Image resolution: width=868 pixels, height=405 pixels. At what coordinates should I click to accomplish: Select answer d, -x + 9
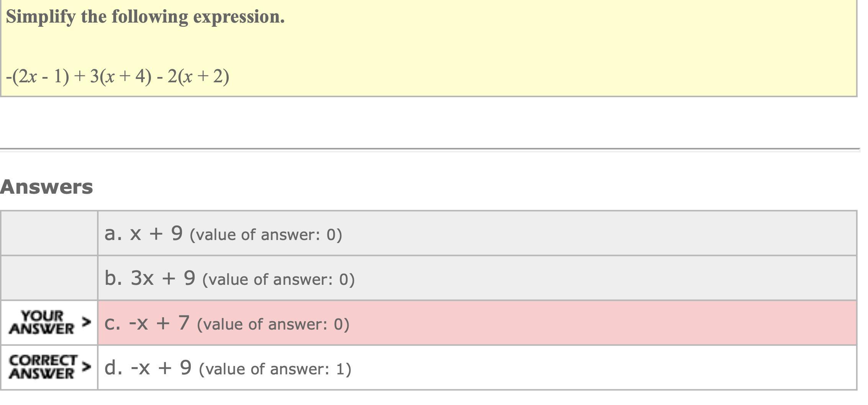(160, 367)
